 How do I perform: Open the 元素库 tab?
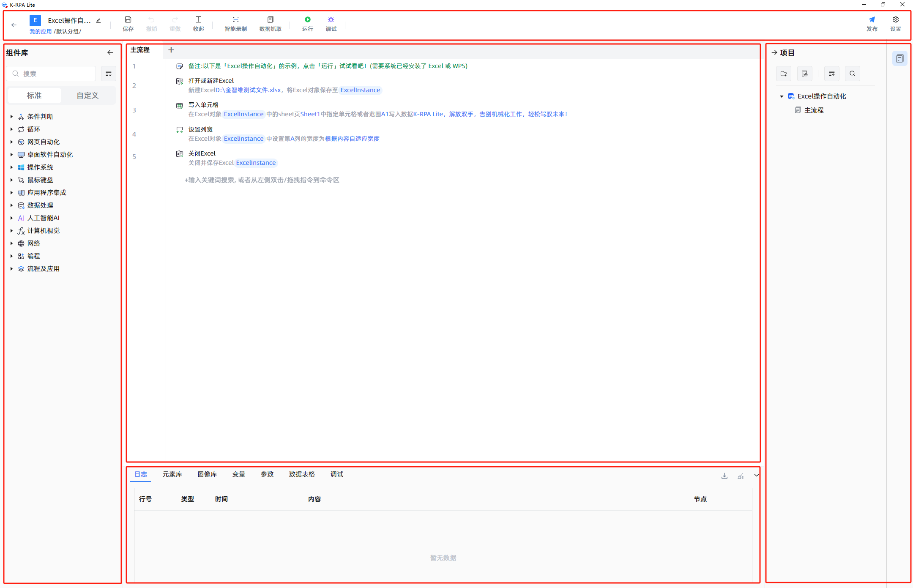[172, 474]
